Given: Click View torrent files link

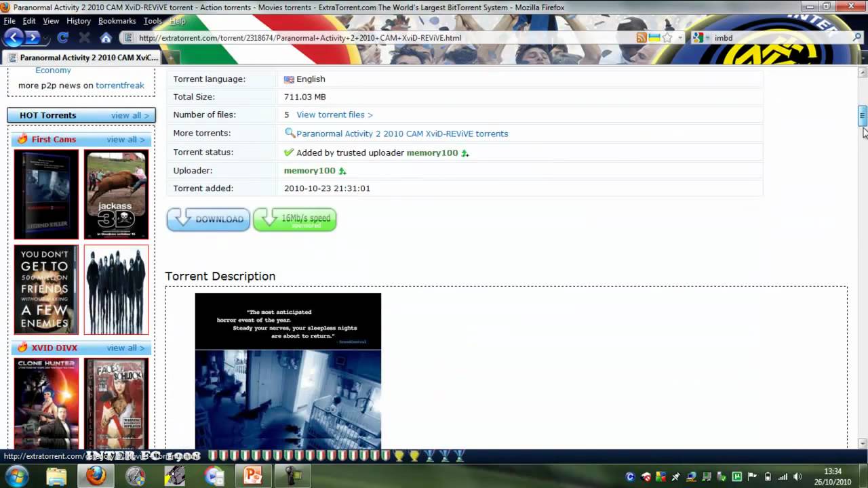Looking at the screenshot, I should point(334,115).
